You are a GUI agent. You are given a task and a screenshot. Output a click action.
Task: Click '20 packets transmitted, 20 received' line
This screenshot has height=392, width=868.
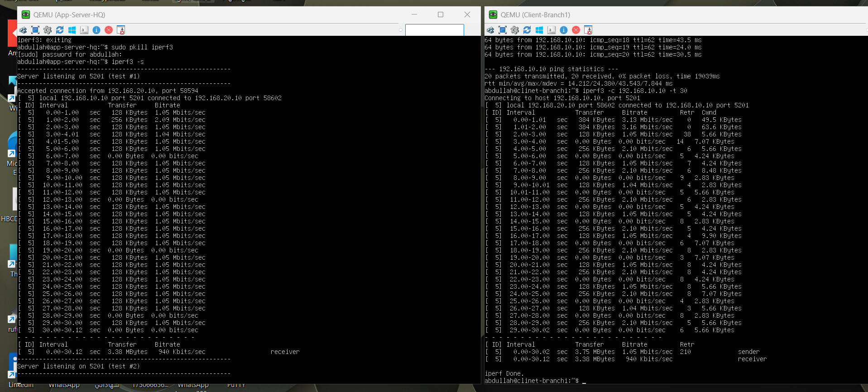point(602,76)
